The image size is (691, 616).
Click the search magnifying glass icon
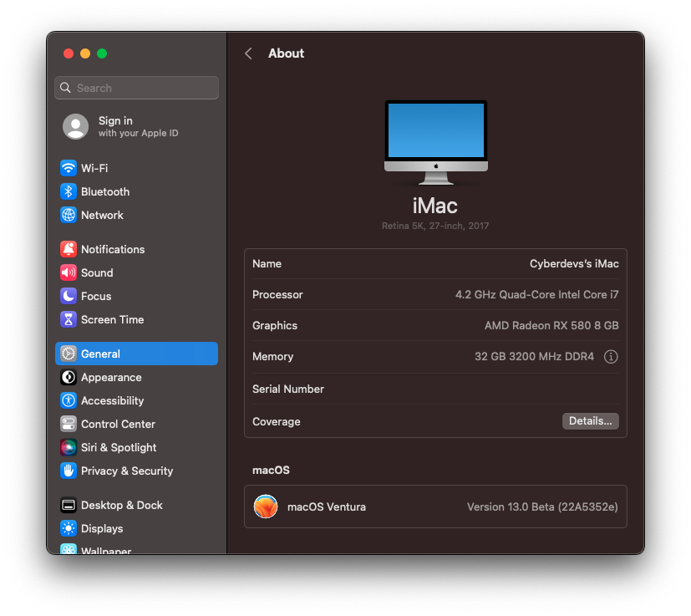coord(66,88)
